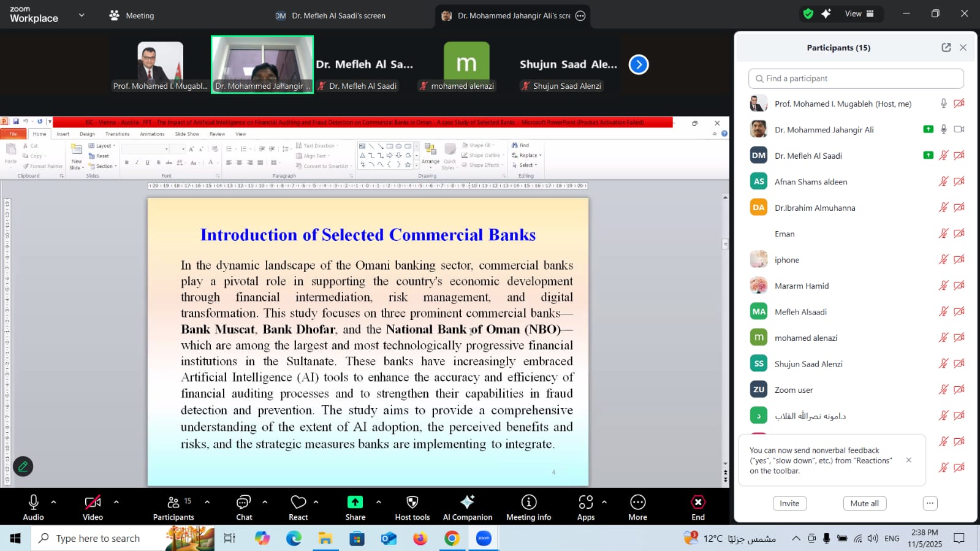Open the AI Companion sparkle icon
Viewport: 980px width, 551px height.
(x=467, y=503)
